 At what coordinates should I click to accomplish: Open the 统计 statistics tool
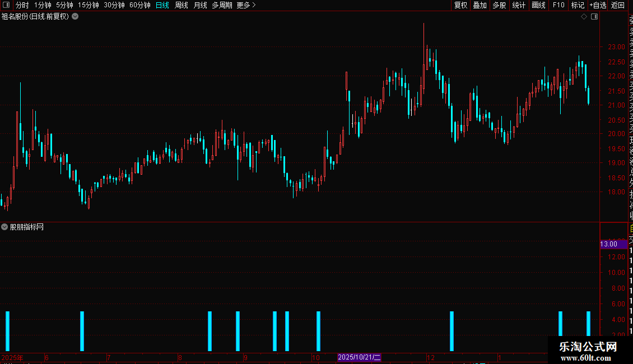[519, 5]
